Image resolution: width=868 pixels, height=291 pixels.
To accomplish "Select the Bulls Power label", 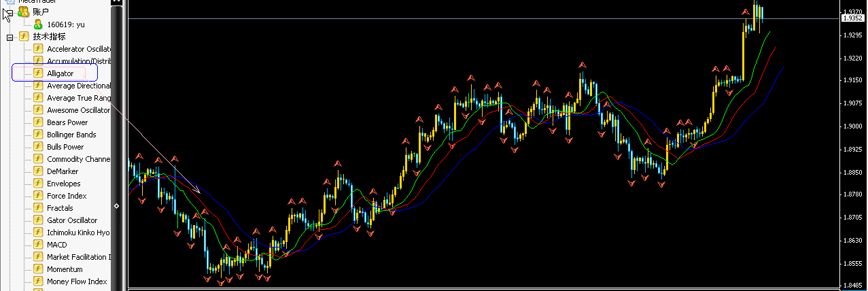I will [65, 147].
